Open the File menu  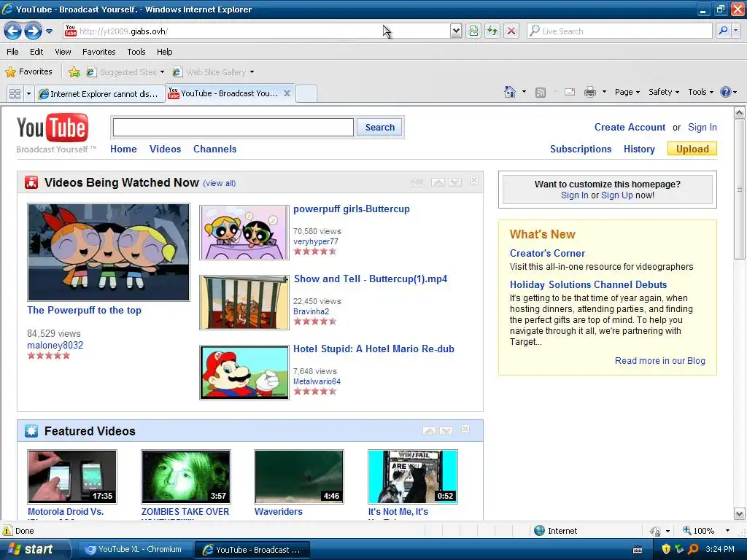click(13, 52)
